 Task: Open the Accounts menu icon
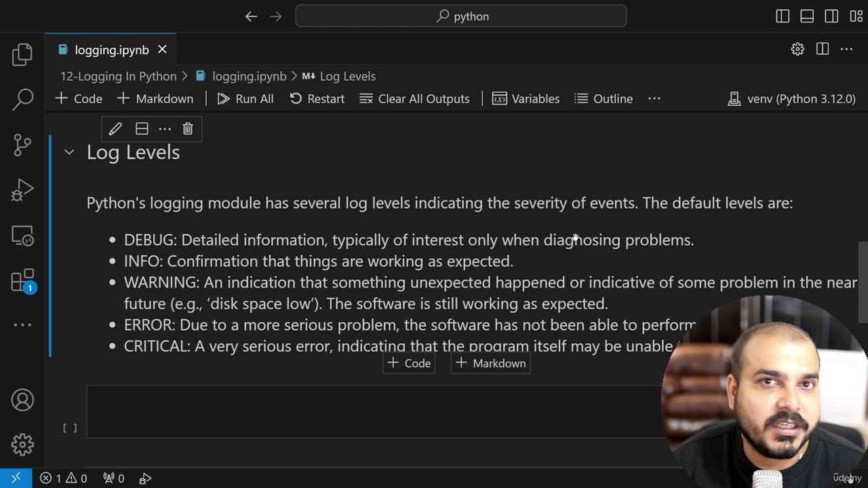click(x=22, y=400)
